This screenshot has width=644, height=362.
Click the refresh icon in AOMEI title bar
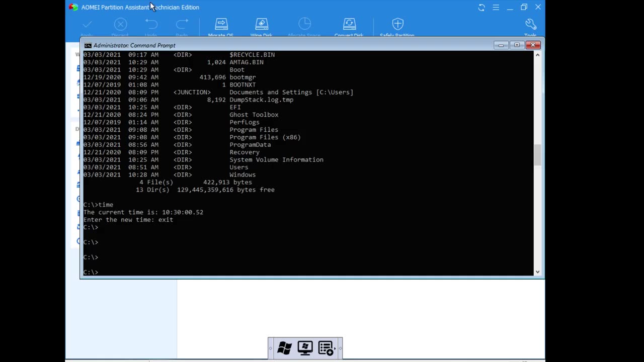tap(481, 7)
